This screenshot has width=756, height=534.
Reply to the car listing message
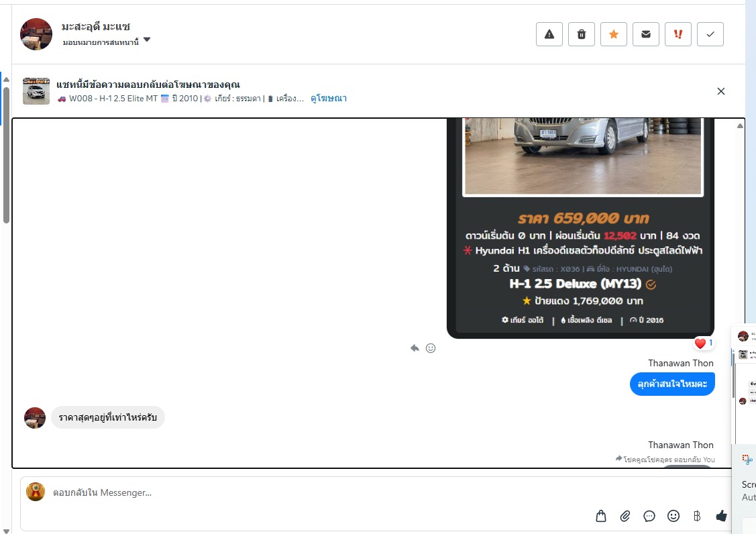(x=415, y=348)
